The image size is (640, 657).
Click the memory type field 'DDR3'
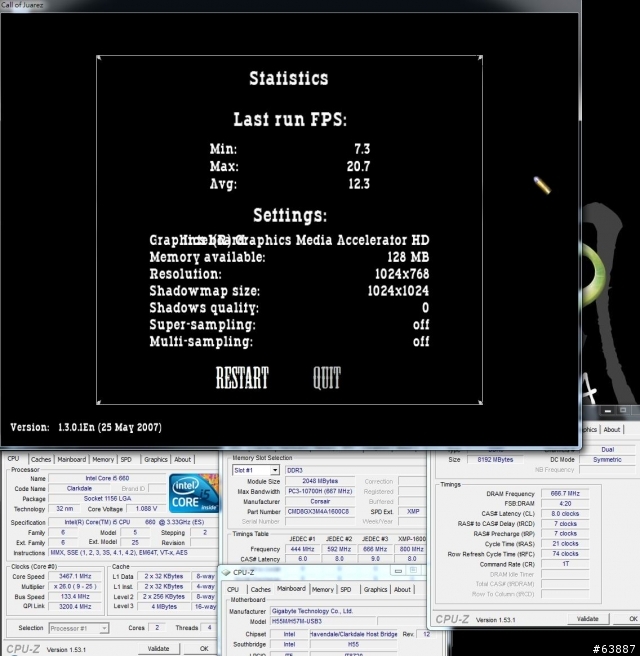click(x=355, y=470)
